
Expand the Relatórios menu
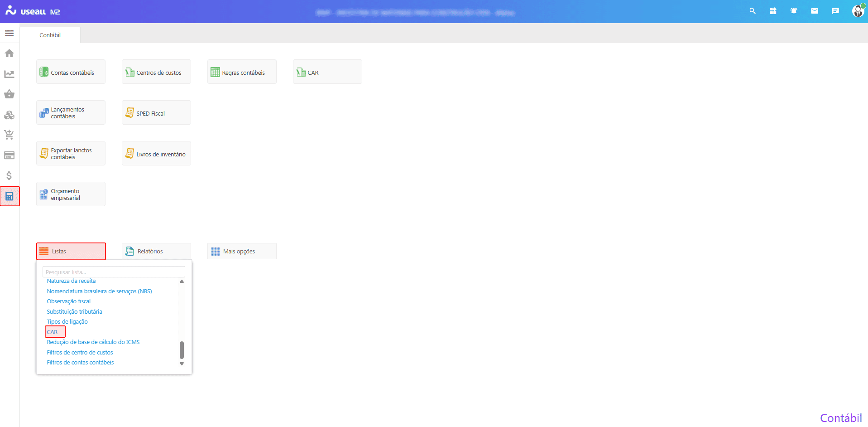[156, 251]
